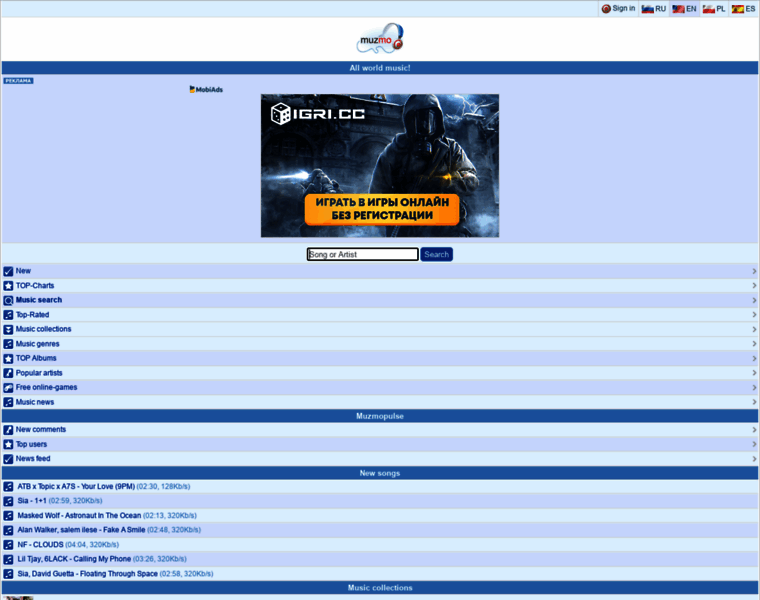This screenshot has height=600, width=760.
Task: Select the US flag icon for EN
Action: 678,9
